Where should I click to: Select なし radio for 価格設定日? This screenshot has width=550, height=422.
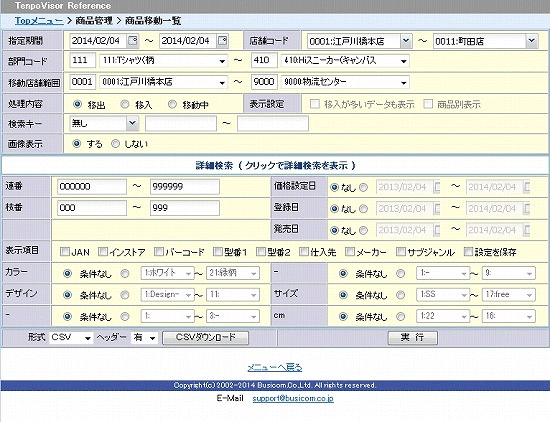pos(335,188)
